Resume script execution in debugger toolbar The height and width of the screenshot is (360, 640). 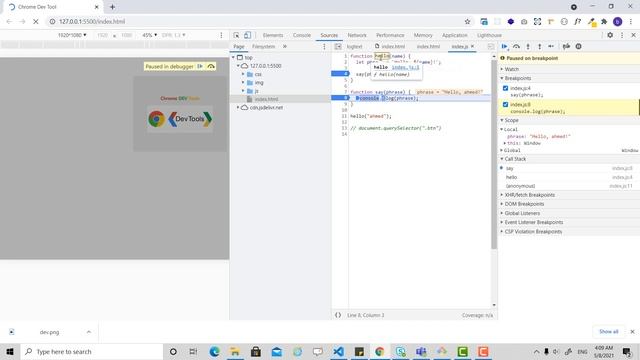tap(505, 47)
